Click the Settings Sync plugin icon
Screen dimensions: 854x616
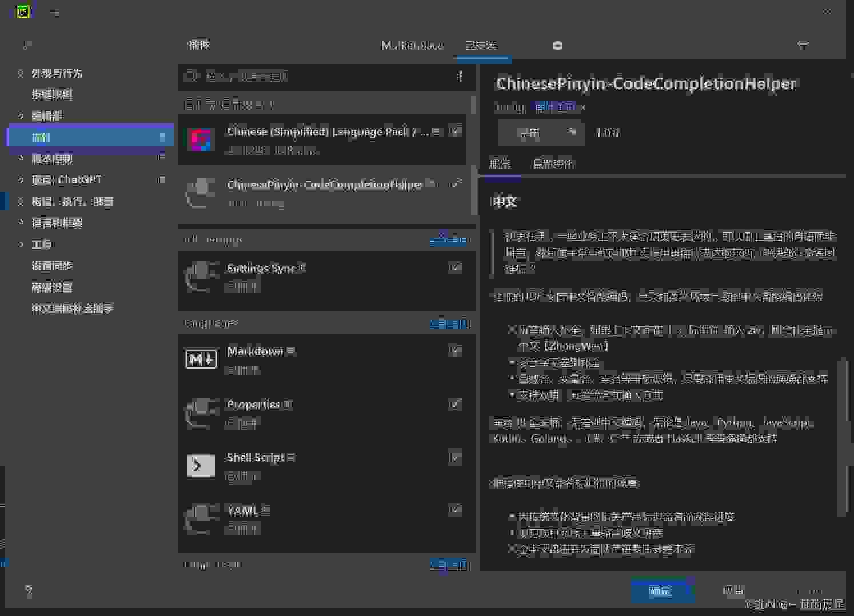(x=201, y=276)
